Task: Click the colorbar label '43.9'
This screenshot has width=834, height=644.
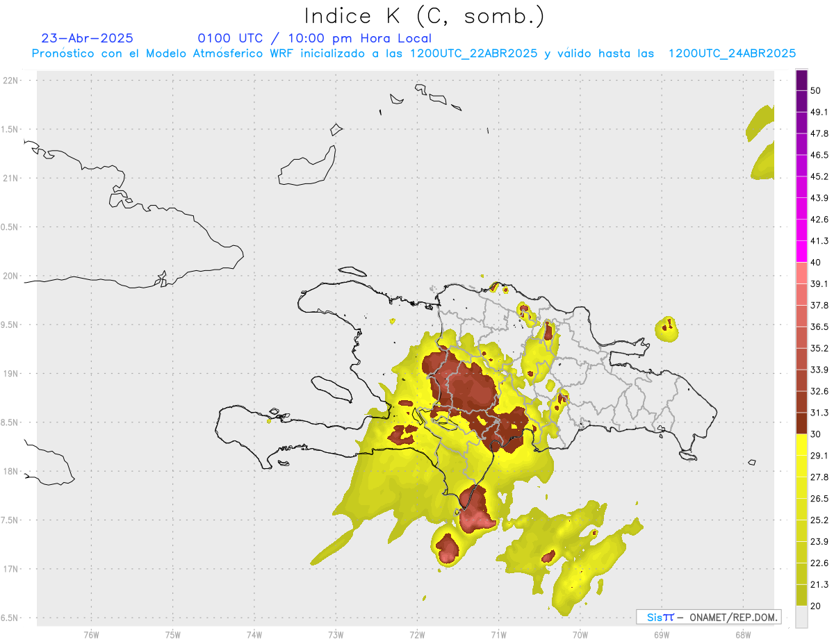Action: 819,198
